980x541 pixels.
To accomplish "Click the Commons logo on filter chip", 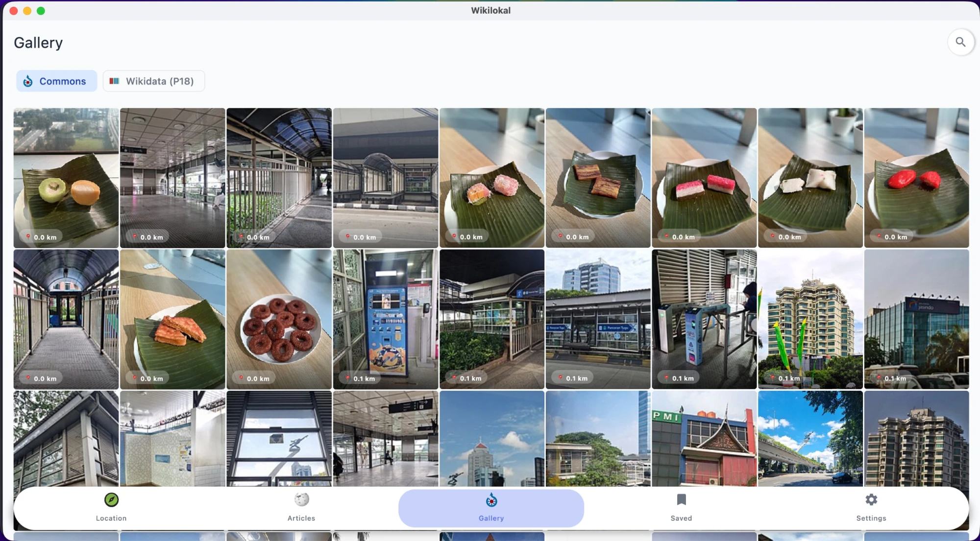I will point(28,81).
